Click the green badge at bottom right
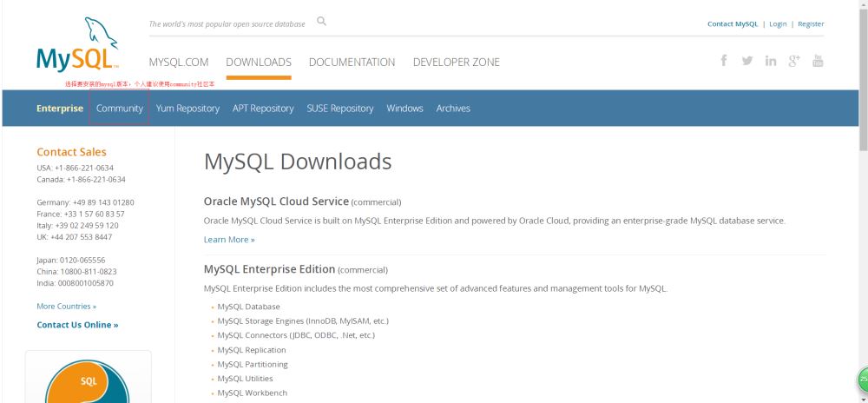The image size is (868, 403). (x=863, y=380)
